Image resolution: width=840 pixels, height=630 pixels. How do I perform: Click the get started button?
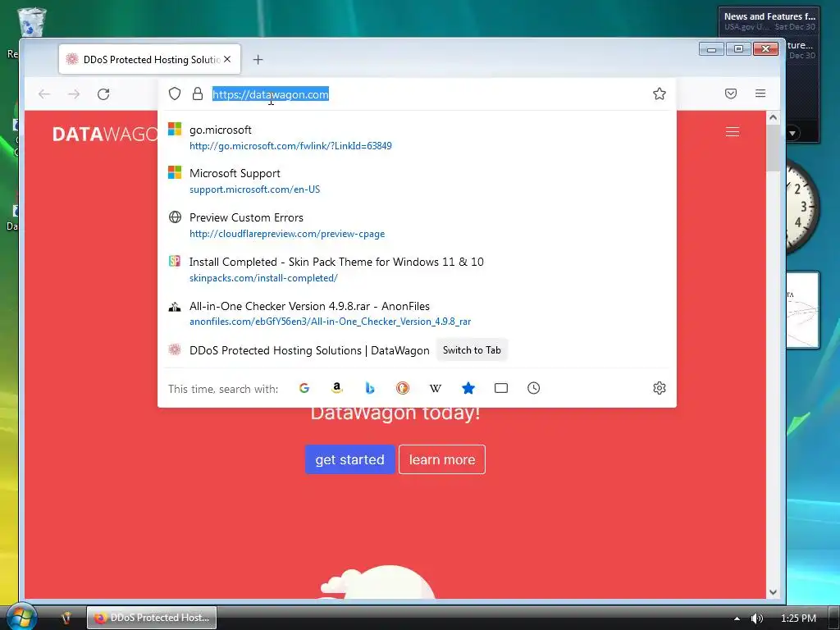(x=349, y=459)
